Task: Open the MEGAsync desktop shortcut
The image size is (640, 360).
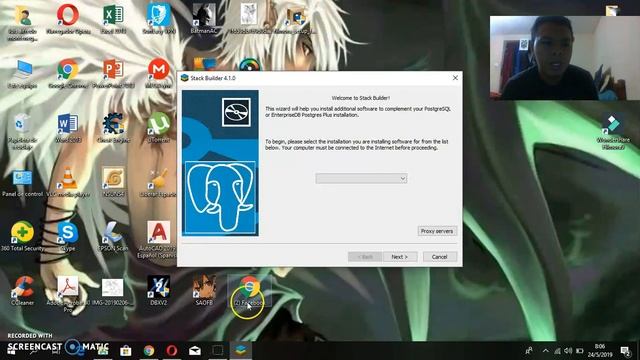Action: [x=158, y=74]
